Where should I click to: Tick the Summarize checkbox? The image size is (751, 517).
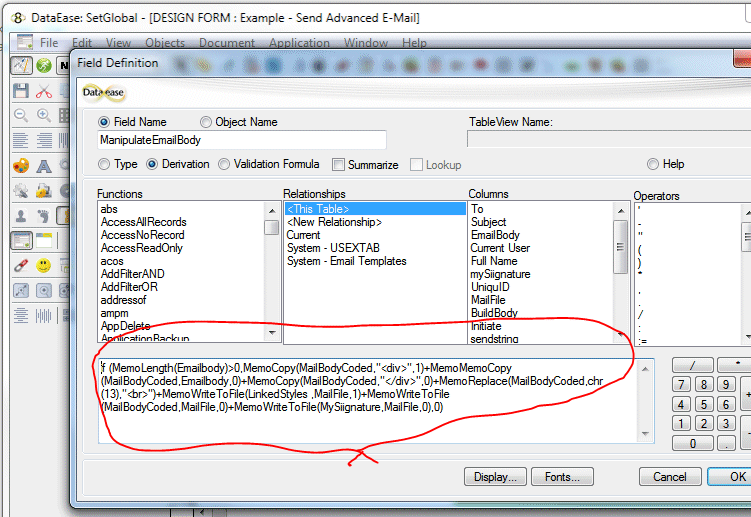point(338,165)
